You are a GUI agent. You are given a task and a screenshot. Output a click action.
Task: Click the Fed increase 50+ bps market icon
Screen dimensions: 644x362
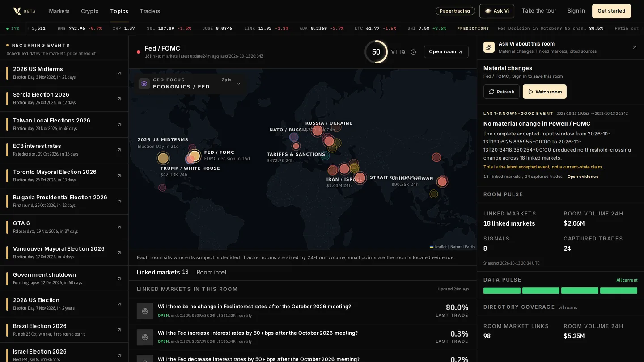click(x=145, y=337)
